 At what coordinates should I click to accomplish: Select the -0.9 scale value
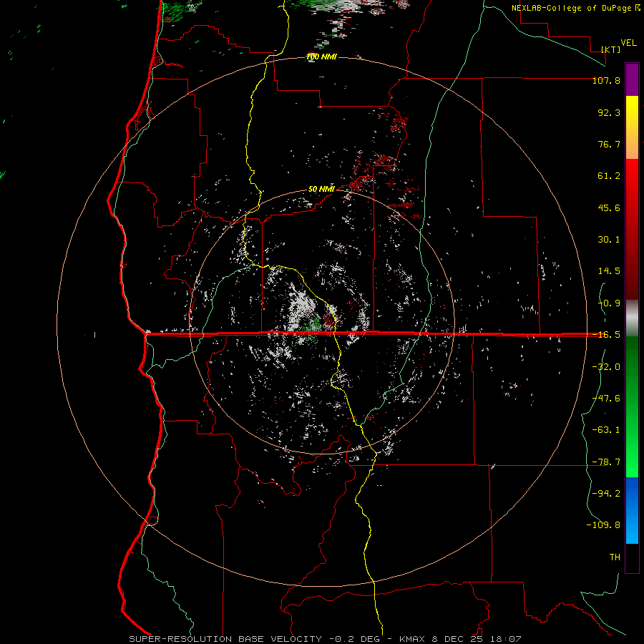(609, 303)
